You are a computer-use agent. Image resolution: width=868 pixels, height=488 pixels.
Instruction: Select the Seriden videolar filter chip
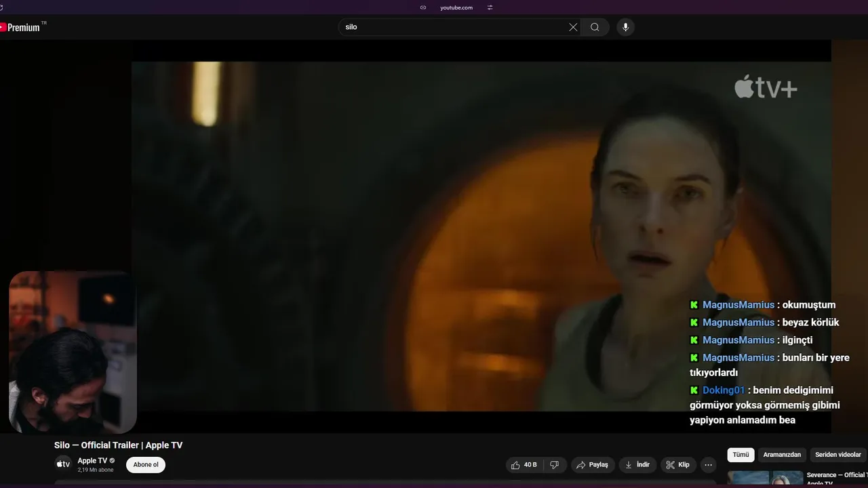pos(838,455)
